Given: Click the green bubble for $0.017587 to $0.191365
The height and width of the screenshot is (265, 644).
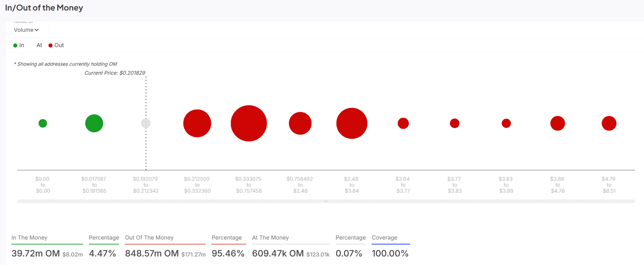Looking at the screenshot, I should [94, 123].
